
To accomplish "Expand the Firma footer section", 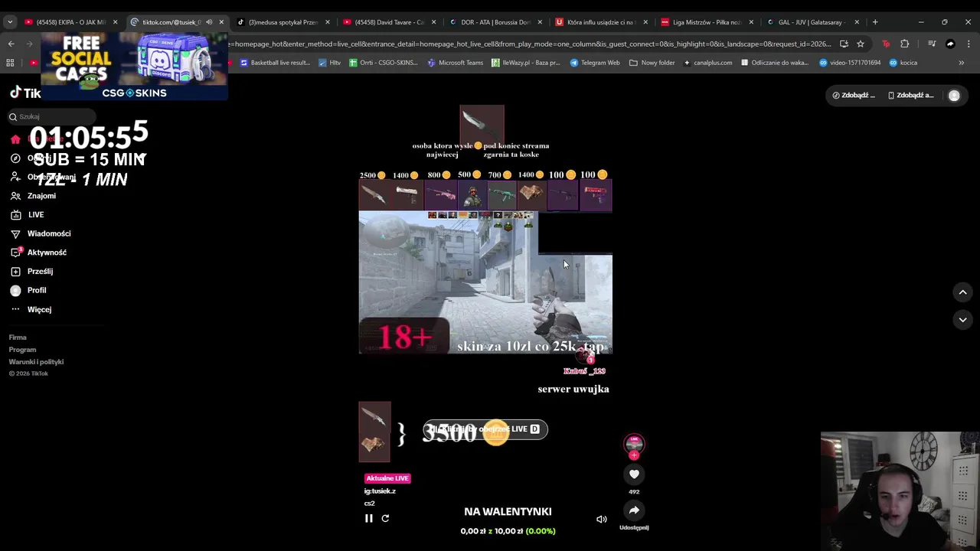I will tap(18, 337).
